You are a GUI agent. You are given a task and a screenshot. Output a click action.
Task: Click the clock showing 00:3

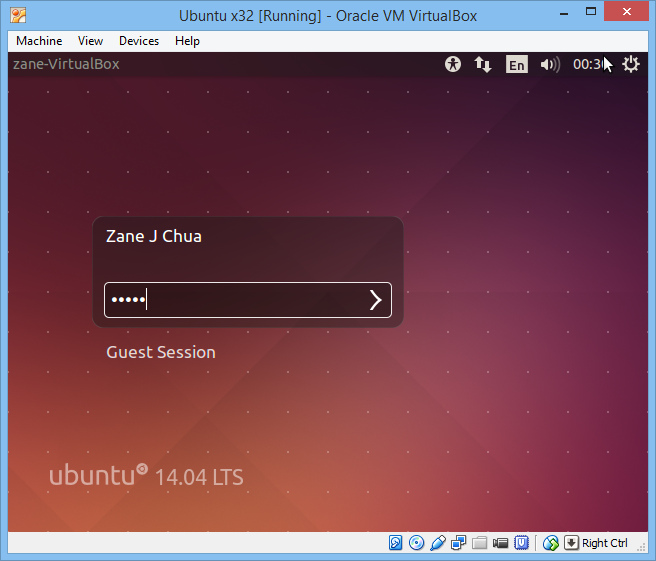(x=588, y=64)
